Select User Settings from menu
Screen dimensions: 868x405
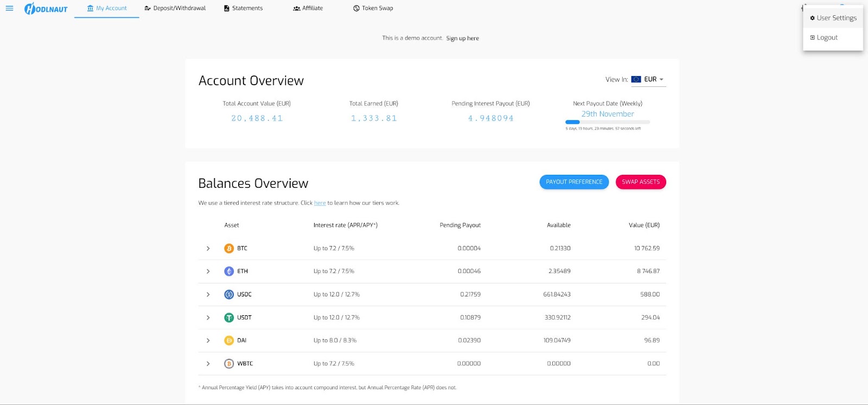coord(833,18)
